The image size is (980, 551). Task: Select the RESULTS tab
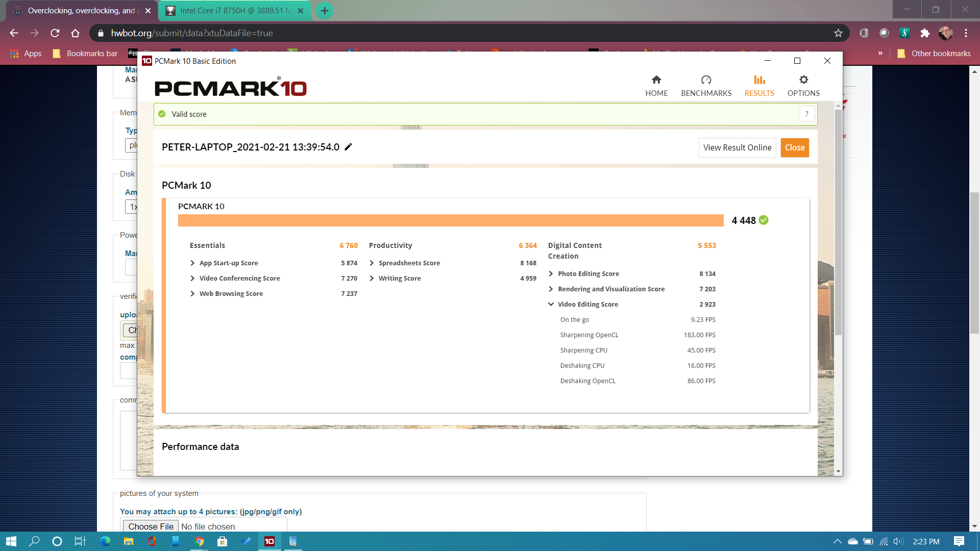(759, 86)
